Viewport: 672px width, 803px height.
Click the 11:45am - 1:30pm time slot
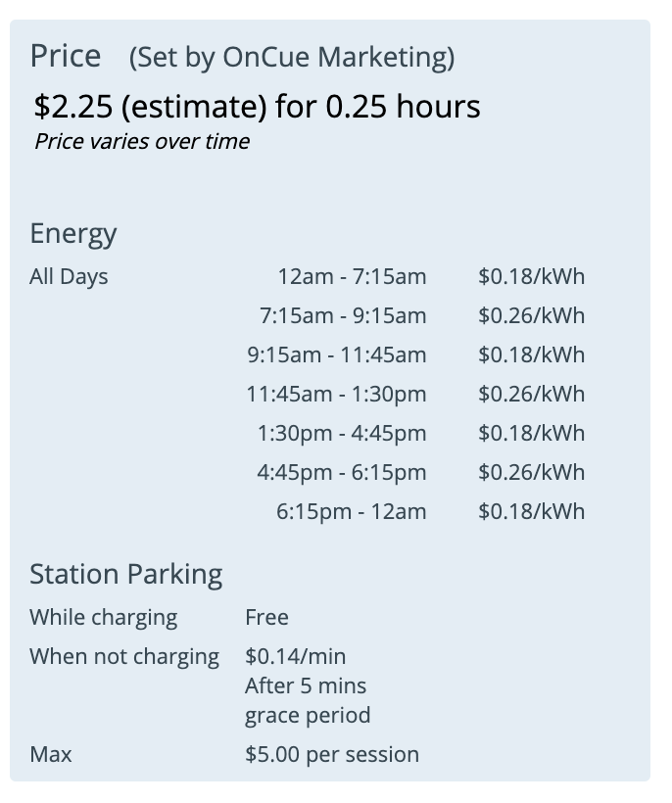tap(336, 394)
